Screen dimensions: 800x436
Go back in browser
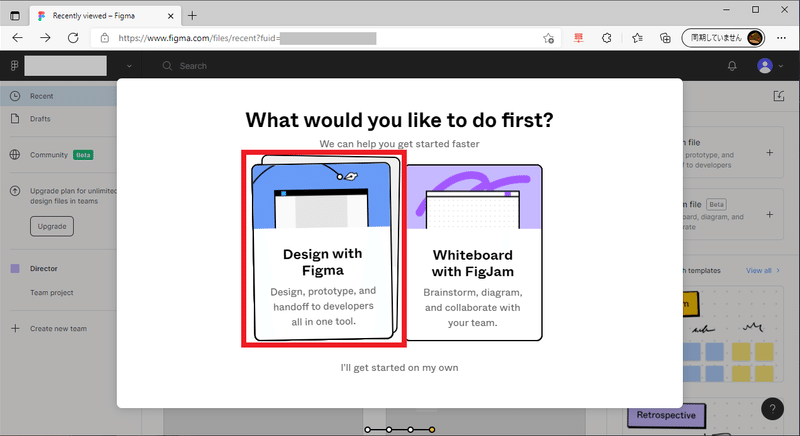pos(17,38)
